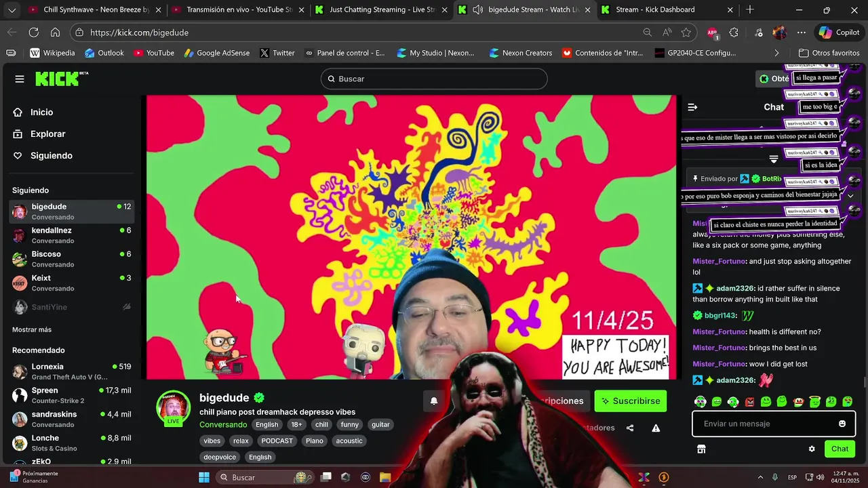Switch to Chill Synthwave Neon Breeze tab
This screenshot has height=488, width=868.
point(95,10)
